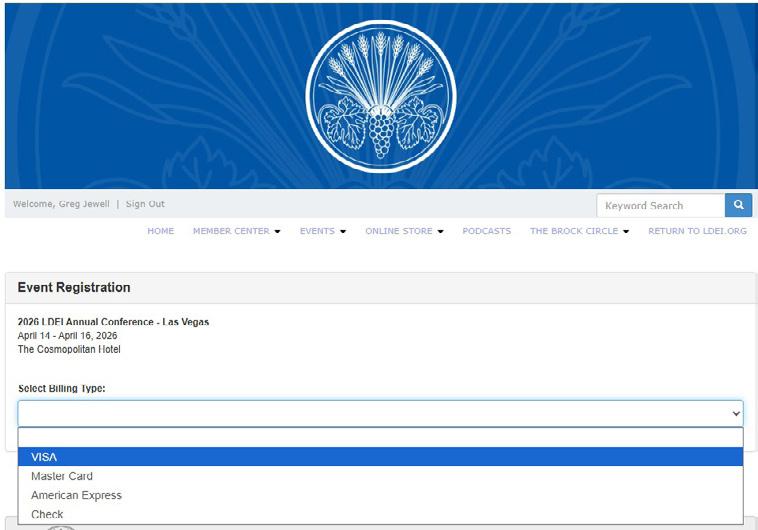Screen dimensions: 758x530
Task: Click the Select Billing Type combo box
Action: [380, 413]
